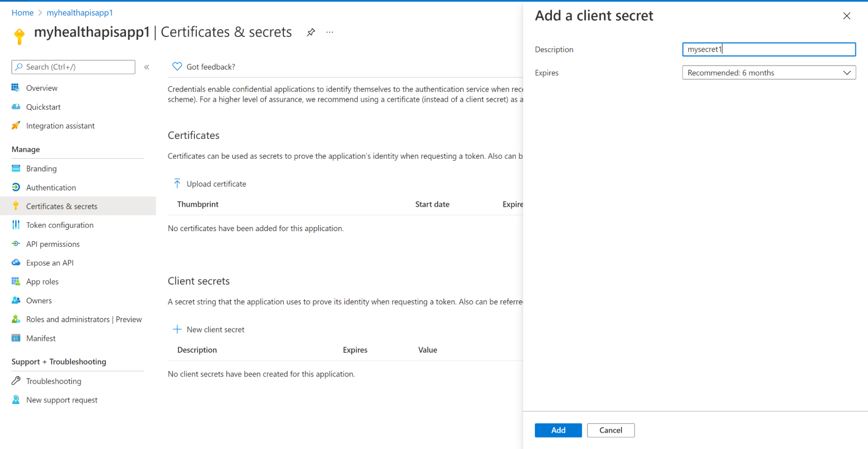Screen dimensions: 868x449
Task: Open Authentication settings
Action: [x=51, y=187]
